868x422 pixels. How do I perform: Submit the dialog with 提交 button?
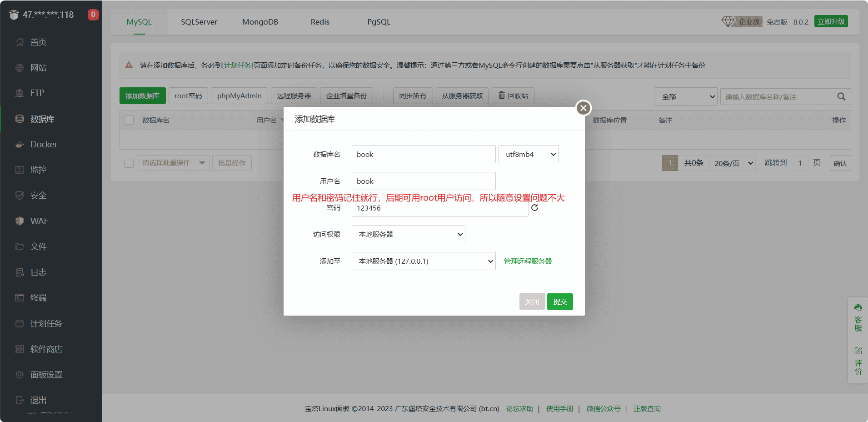click(x=560, y=301)
